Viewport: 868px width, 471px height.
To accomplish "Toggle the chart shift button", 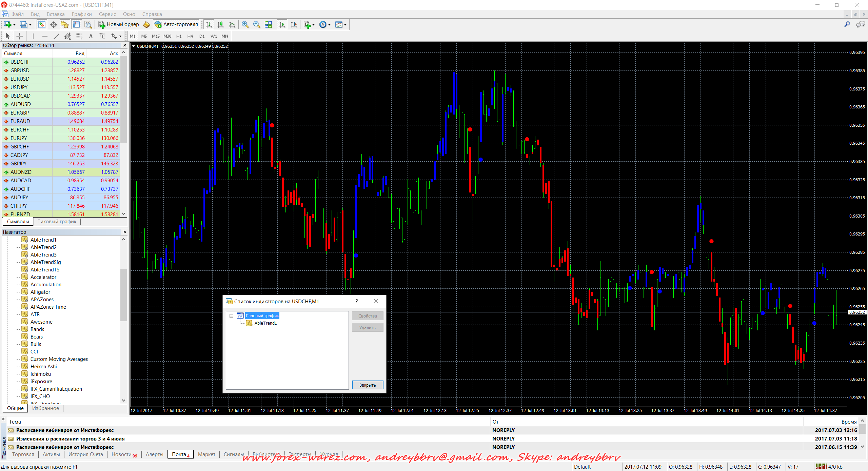I will pyautogui.click(x=294, y=24).
